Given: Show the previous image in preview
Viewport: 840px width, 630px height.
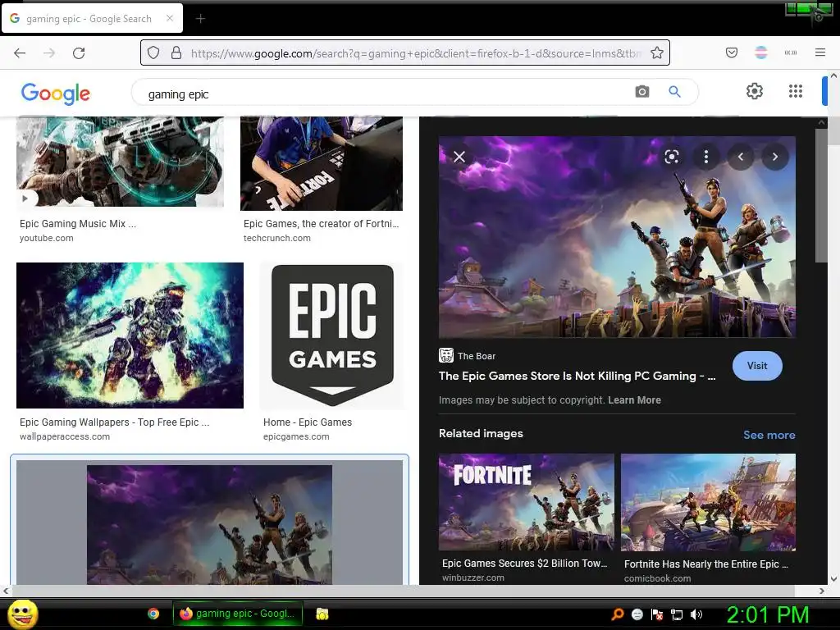Looking at the screenshot, I should pyautogui.click(x=741, y=157).
